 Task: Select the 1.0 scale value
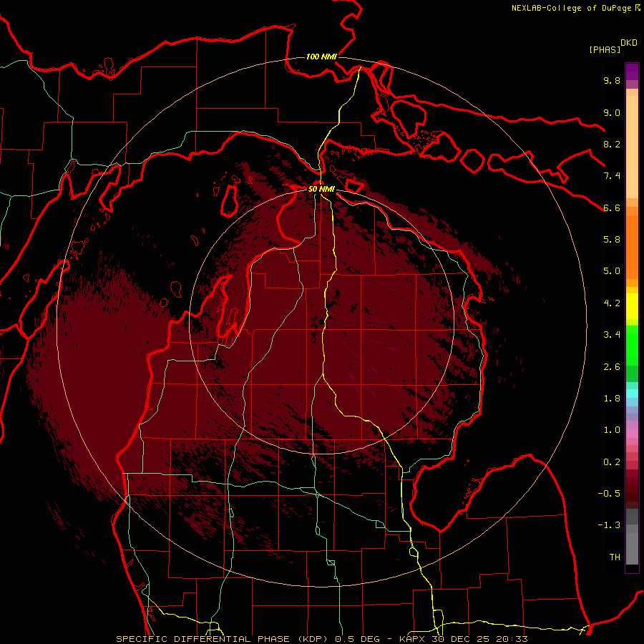(x=612, y=430)
